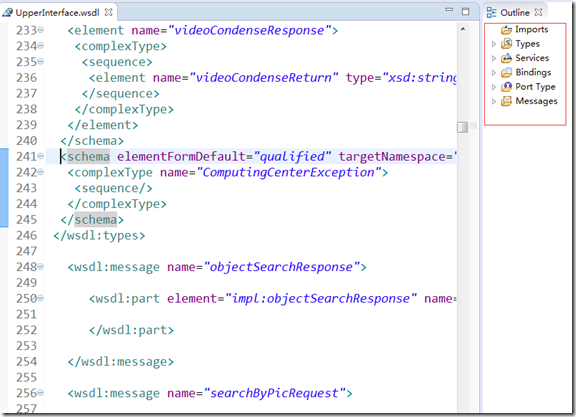Click the "</wsdl:types>" tag text
Image resolution: width=576 pixels, height=417 pixels.
(99, 236)
